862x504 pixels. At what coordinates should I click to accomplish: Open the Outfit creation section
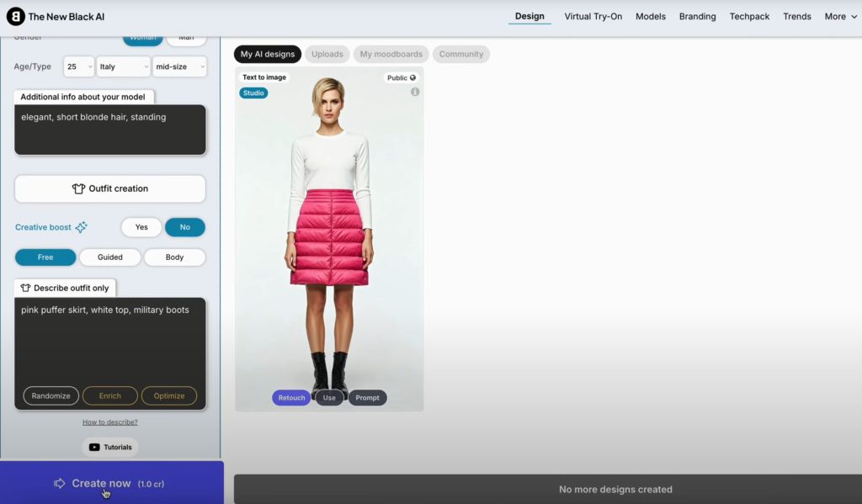pyautogui.click(x=110, y=188)
